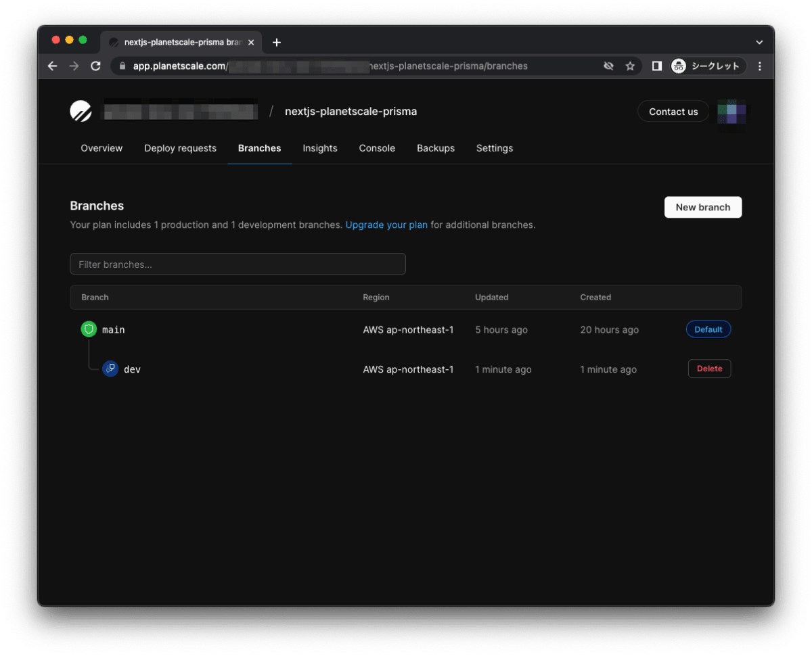Click the Branch column header

95,298
